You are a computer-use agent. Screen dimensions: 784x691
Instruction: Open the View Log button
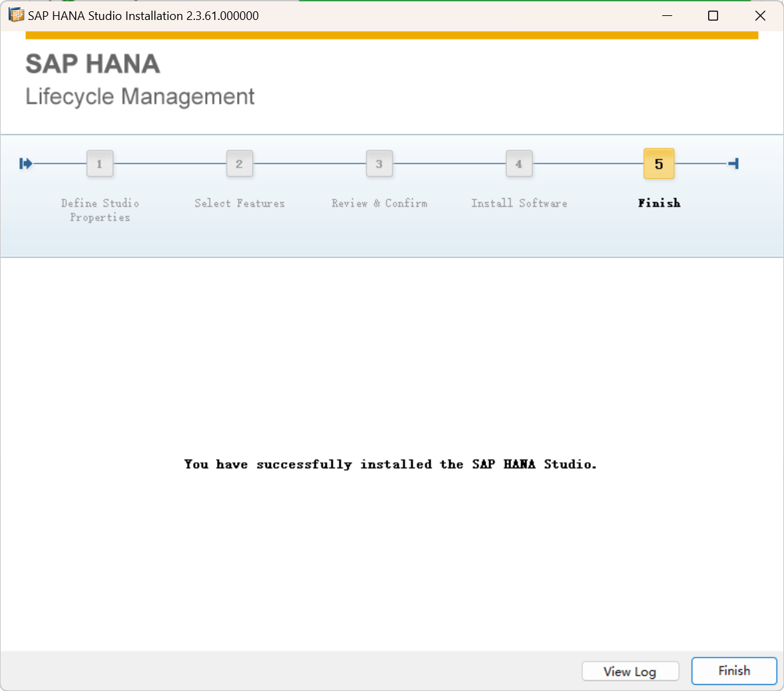pyautogui.click(x=630, y=671)
